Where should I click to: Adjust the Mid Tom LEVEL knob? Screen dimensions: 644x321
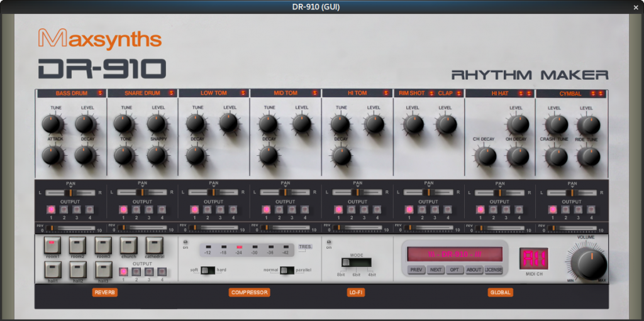(301, 123)
